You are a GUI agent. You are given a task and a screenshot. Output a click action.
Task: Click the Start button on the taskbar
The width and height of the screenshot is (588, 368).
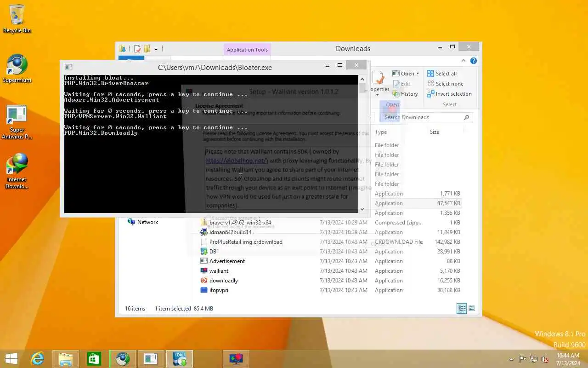(x=11, y=359)
